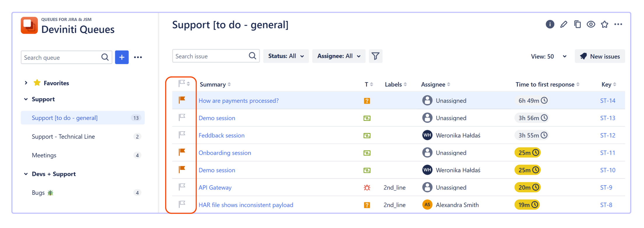Open the Status: All dropdown
This screenshot has width=644, height=228.
click(286, 56)
